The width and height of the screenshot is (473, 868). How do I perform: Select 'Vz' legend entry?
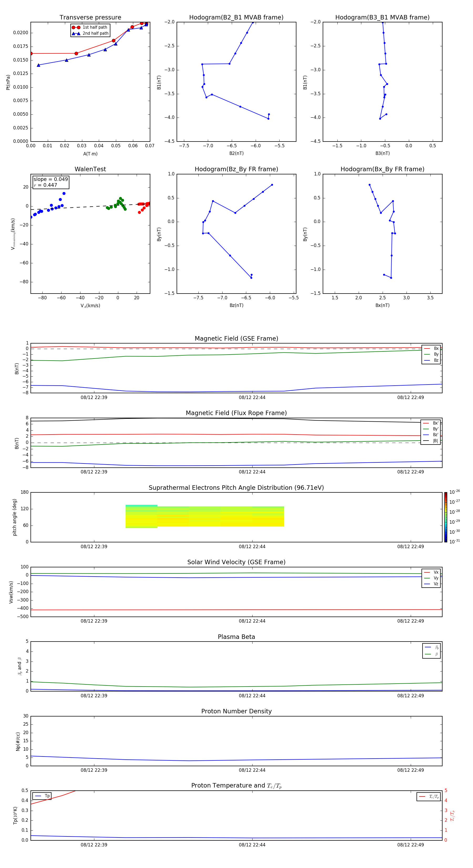431,584
